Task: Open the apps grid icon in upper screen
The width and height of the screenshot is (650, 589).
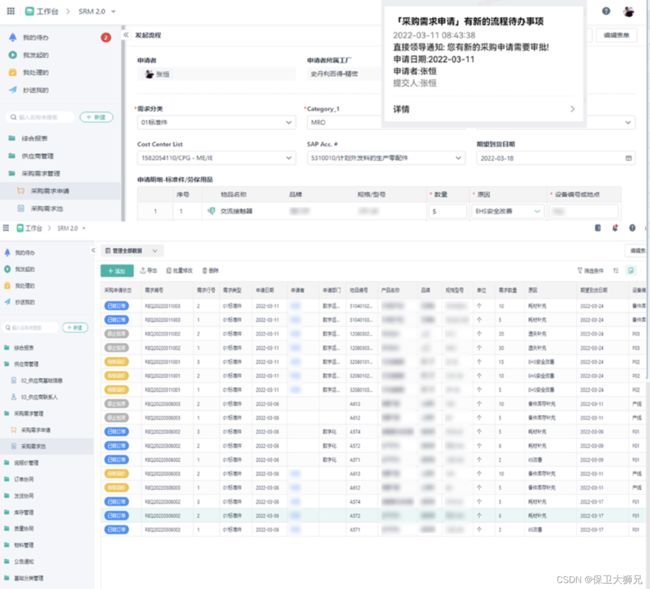Action: click(11, 11)
